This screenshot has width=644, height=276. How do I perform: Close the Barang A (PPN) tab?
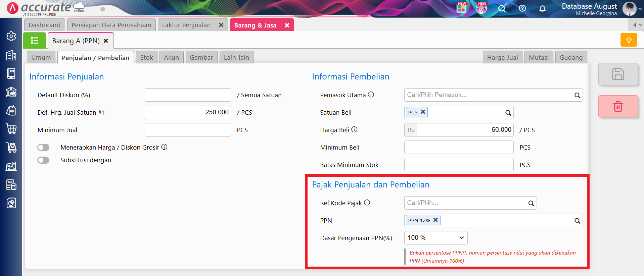106,41
